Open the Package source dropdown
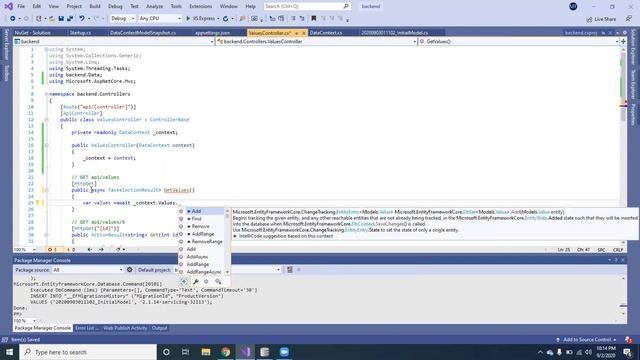Screen dimensions: 640x360 coord(87,270)
